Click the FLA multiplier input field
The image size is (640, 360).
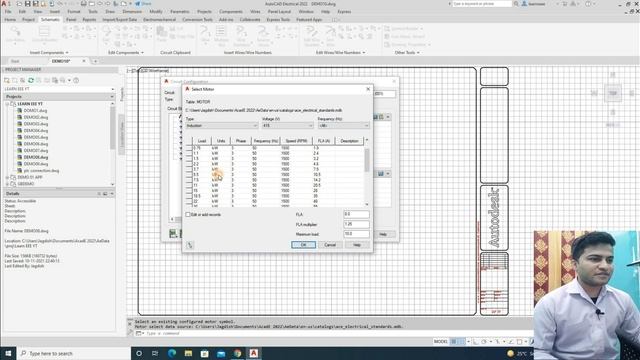pyautogui.click(x=356, y=224)
